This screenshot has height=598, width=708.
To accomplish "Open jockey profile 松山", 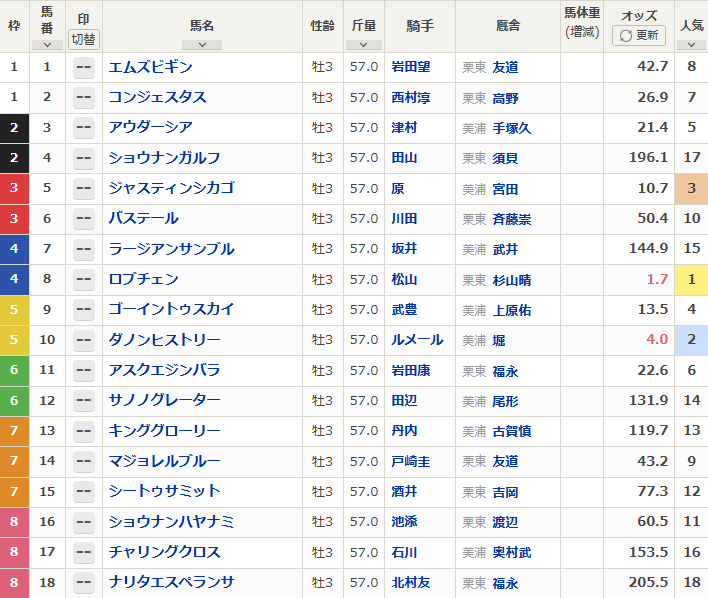I will [x=404, y=279].
